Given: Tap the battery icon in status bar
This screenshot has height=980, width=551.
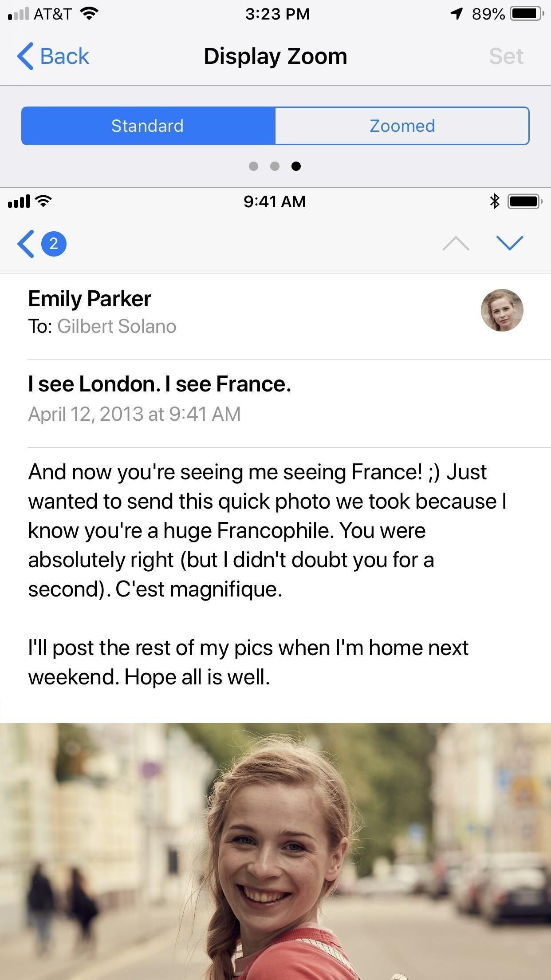Looking at the screenshot, I should (526, 14).
